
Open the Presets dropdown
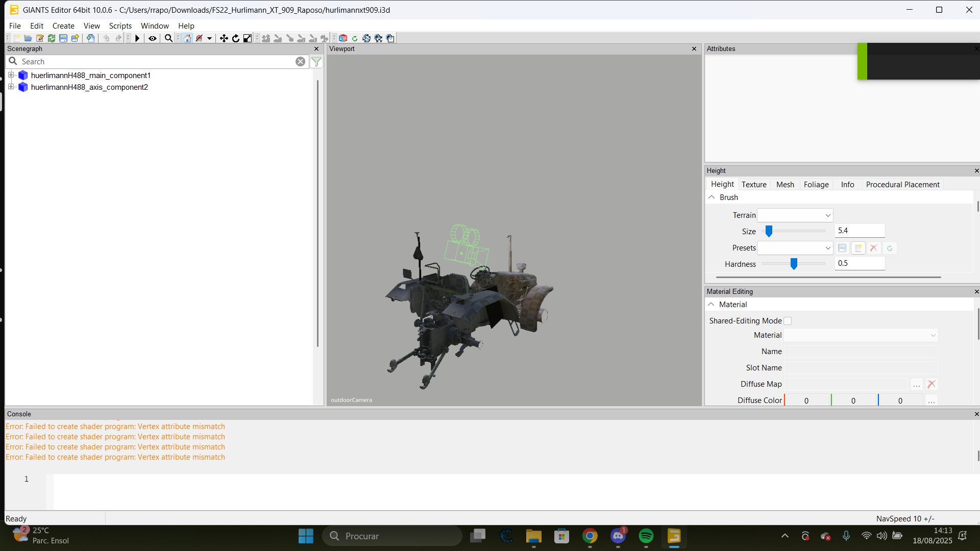795,248
